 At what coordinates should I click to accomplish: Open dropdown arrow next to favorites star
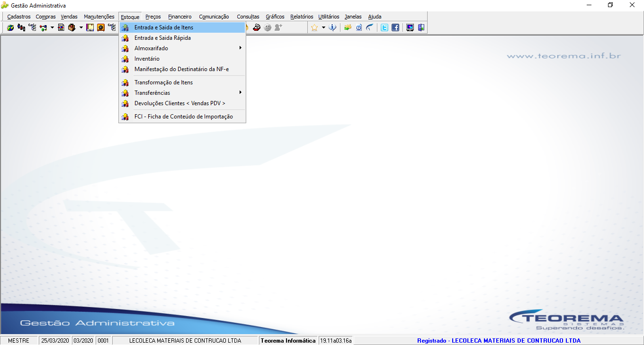tap(323, 27)
